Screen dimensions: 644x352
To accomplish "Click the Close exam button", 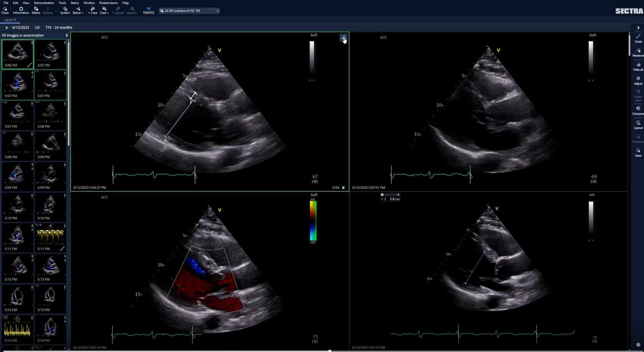I will (5, 10).
